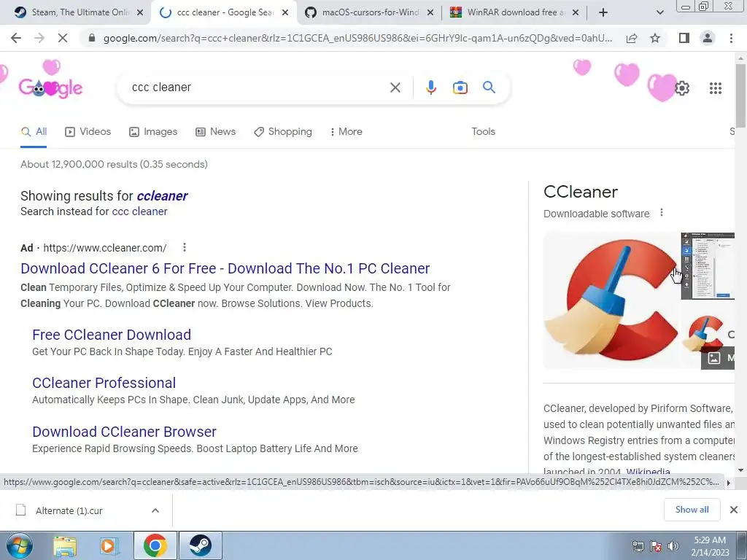The image size is (747, 560).
Task: Close the WinRAR download tab
Action: click(576, 13)
